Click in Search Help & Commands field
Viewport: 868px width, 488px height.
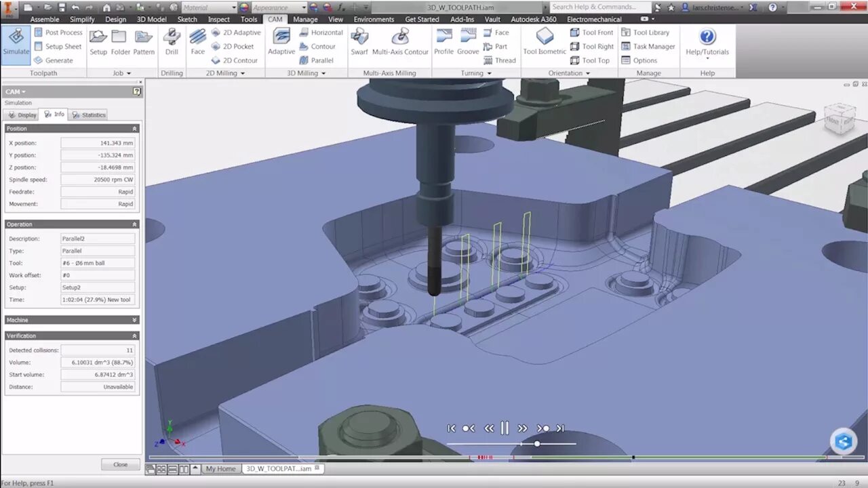(600, 7)
